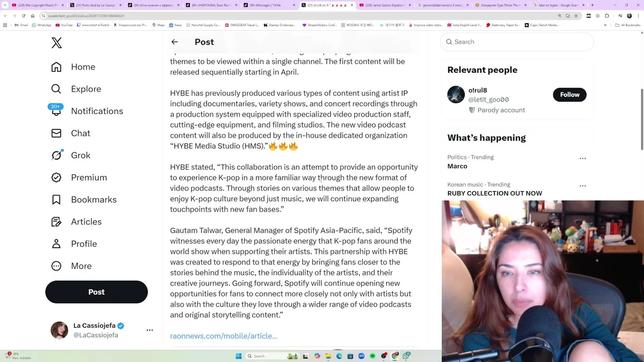Open @letit_goo00 profile handle
This screenshot has width=644, height=362.
[489, 100]
